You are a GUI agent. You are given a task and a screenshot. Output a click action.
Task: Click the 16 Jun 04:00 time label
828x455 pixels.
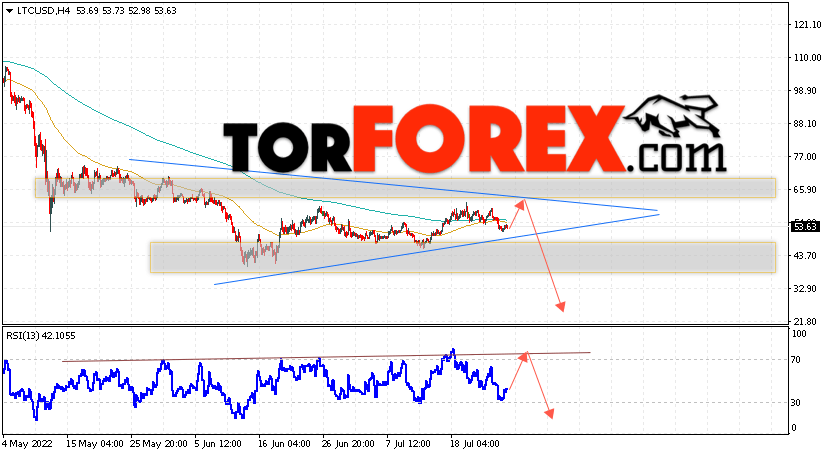[x=287, y=444]
